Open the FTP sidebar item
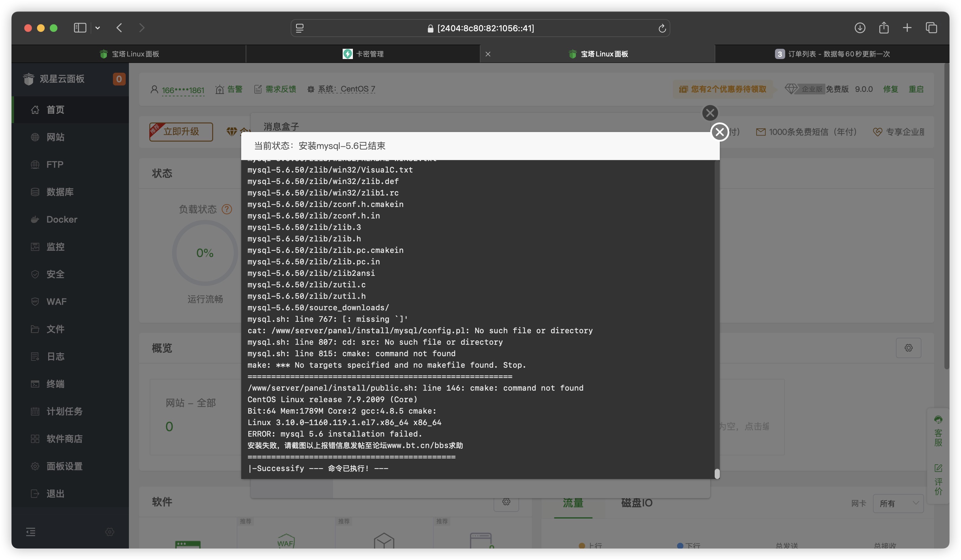The height and width of the screenshot is (560, 961). click(70, 164)
